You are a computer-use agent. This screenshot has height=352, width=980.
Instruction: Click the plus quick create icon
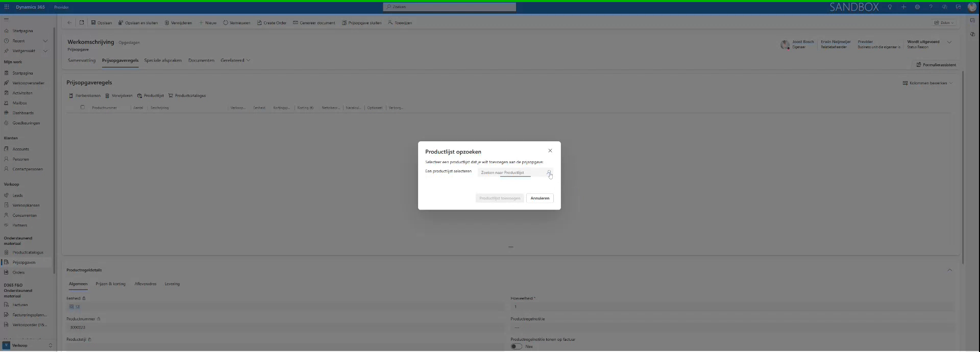[903, 7]
